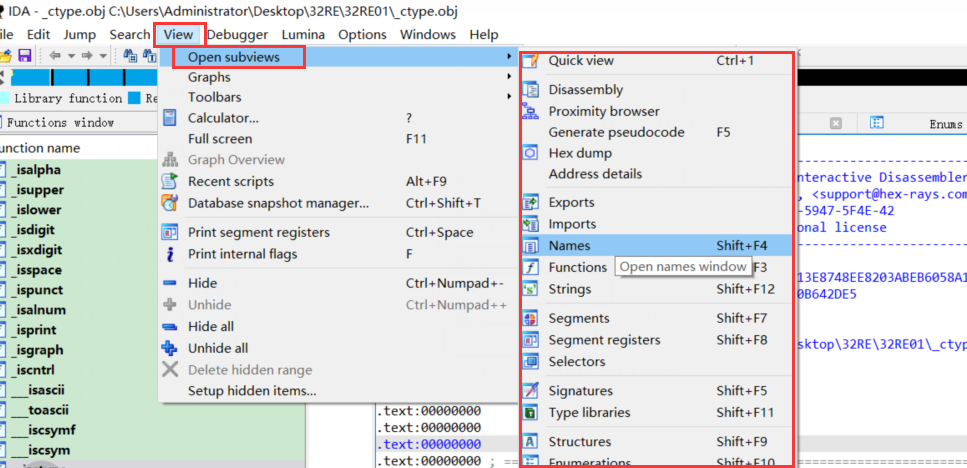The height and width of the screenshot is (468, 967).
Task: Select the Names subview entry
Action: point(569,245)
